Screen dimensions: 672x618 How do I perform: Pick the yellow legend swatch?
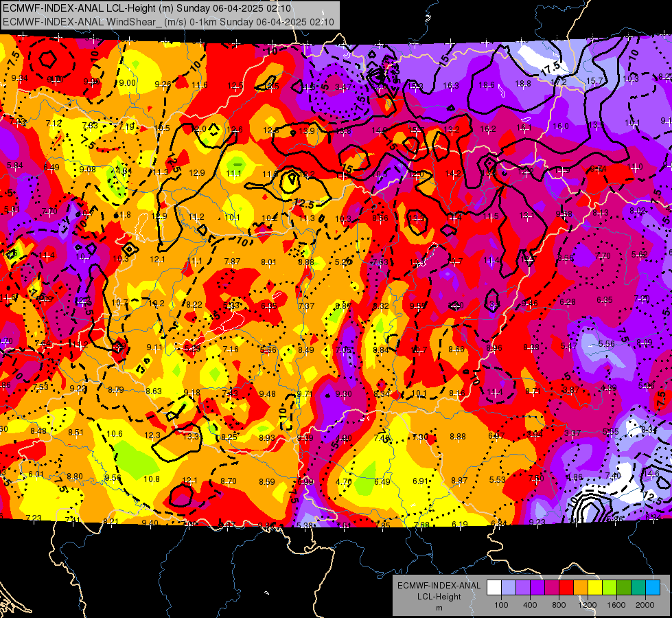(595, 588)
